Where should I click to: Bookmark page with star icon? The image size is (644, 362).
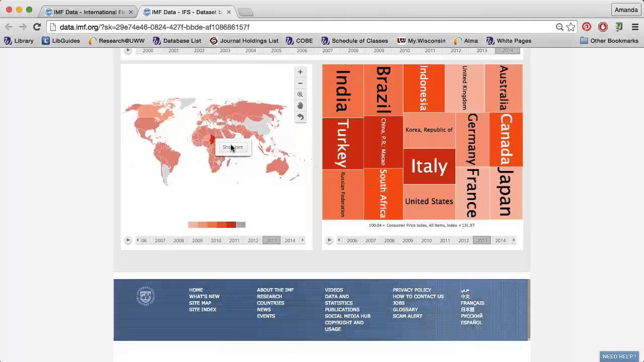coord(571,27)
